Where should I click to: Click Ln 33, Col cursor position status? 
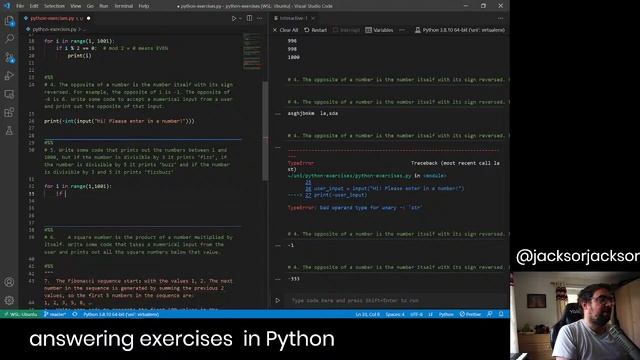pyautogui.click(x=367, y=314)
